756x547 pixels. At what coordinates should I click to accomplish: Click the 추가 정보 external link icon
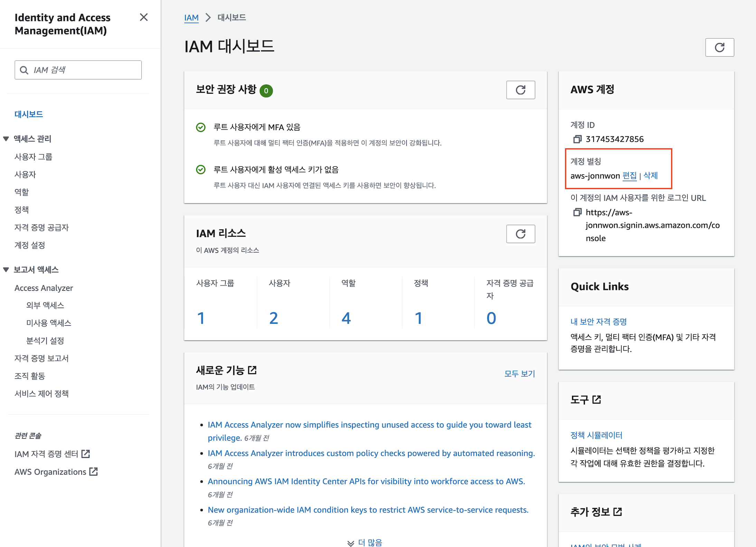click(x=617, y=512)
